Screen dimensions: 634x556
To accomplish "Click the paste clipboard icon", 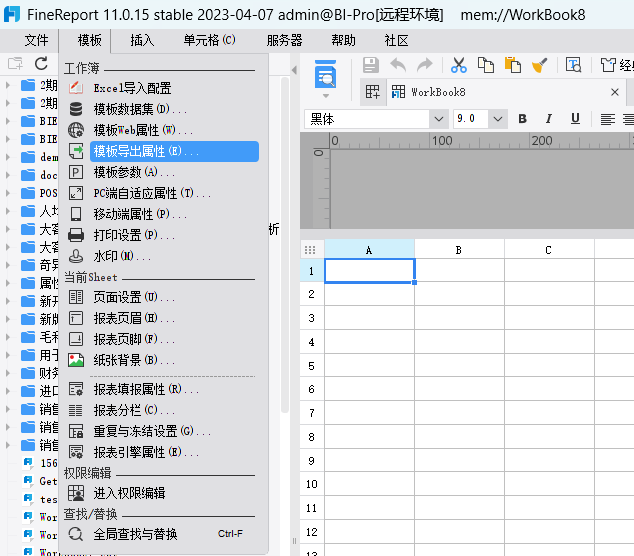I will (513, 65).
